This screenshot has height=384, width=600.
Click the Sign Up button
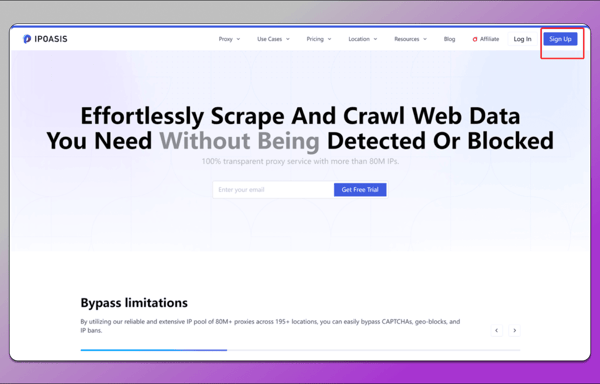click(560, 39)
